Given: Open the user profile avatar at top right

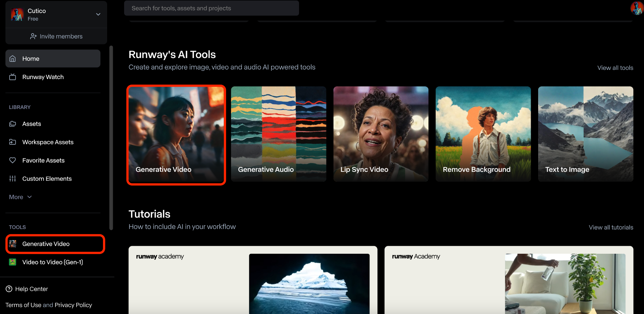Looking at the screenshot, I should [637, 8].
